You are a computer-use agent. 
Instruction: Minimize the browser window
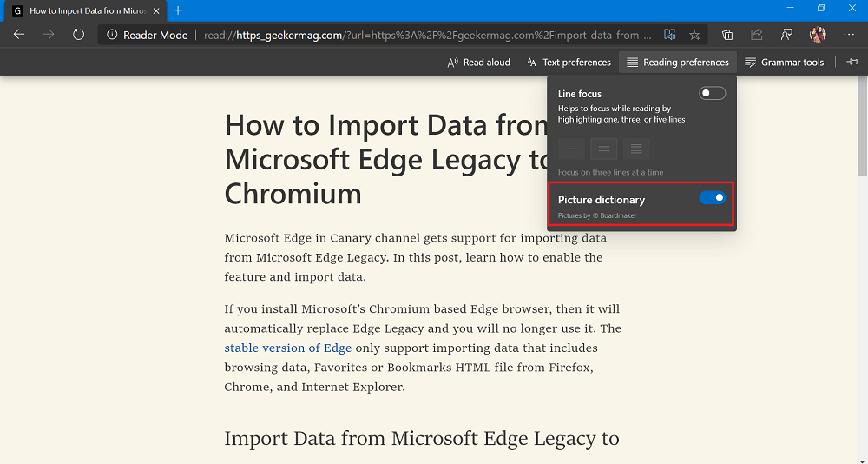point(791,8)
